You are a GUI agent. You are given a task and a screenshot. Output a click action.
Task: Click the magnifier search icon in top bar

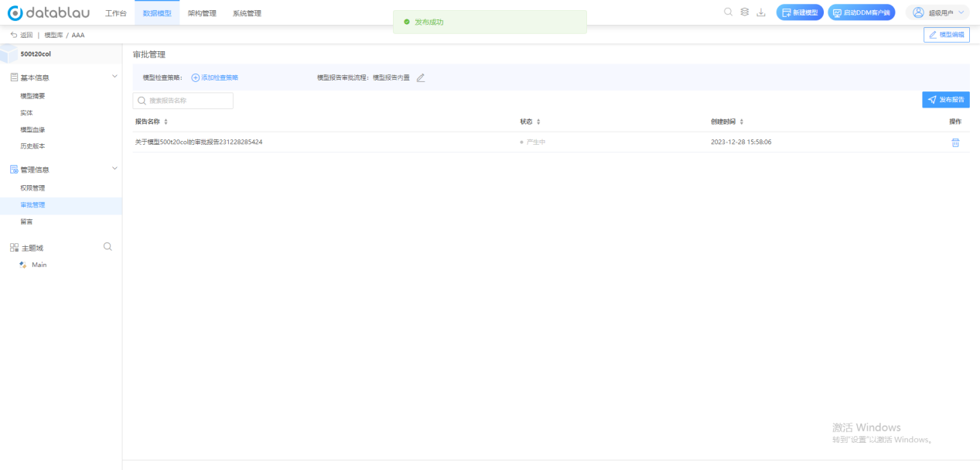pyautogui.click(x=729, y=12)
